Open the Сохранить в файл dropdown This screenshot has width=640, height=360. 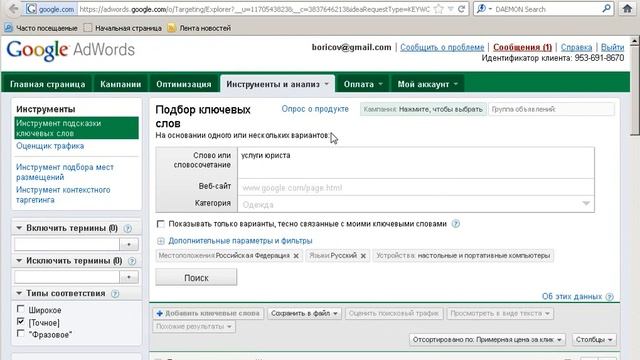click(304, 313)
